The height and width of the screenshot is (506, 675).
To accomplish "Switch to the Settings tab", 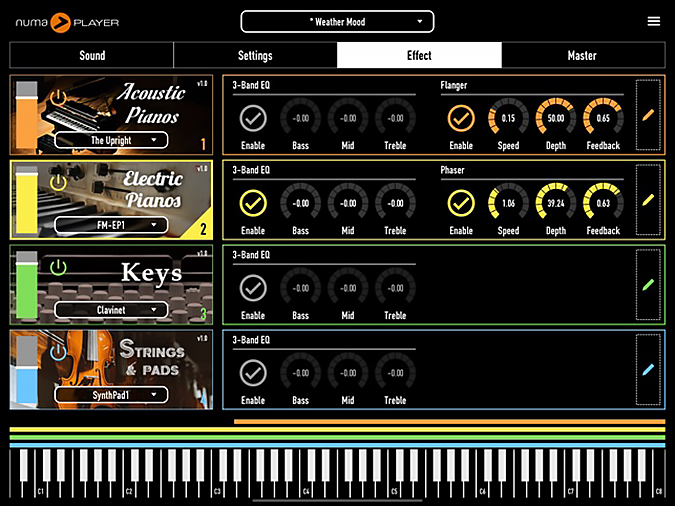I will pos(255,55).
